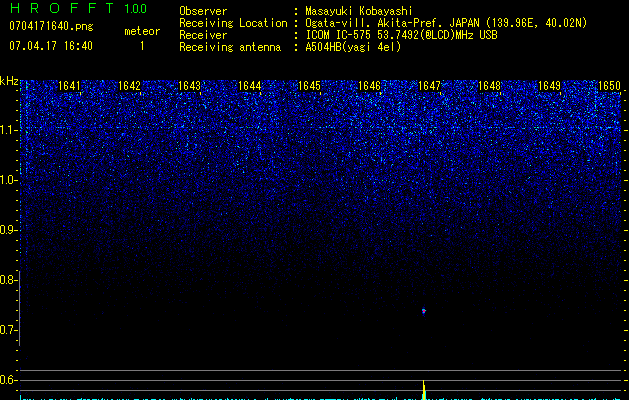
Task: Click the 1642 time axis marker
Action: 129,86
